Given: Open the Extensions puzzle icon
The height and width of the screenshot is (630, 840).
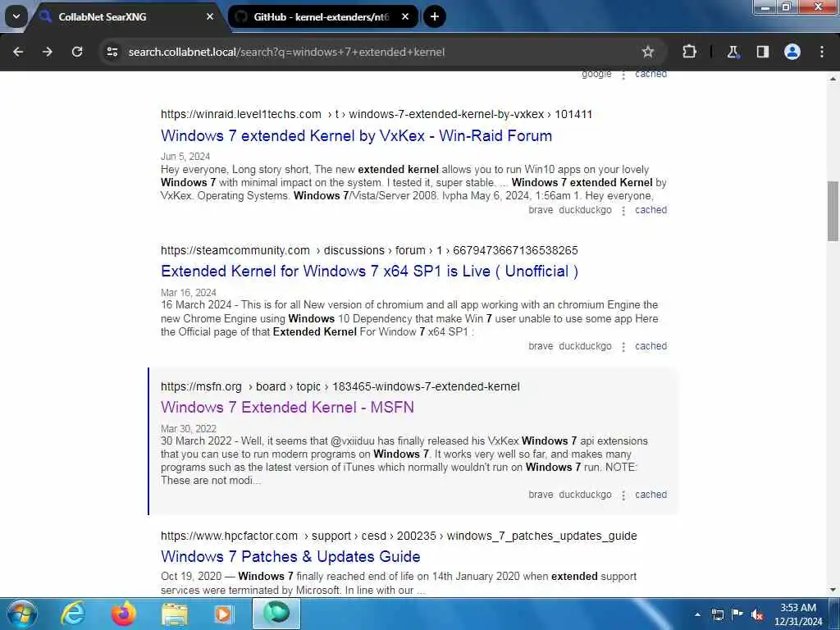Looking at the screenshot, I should 689,52.
